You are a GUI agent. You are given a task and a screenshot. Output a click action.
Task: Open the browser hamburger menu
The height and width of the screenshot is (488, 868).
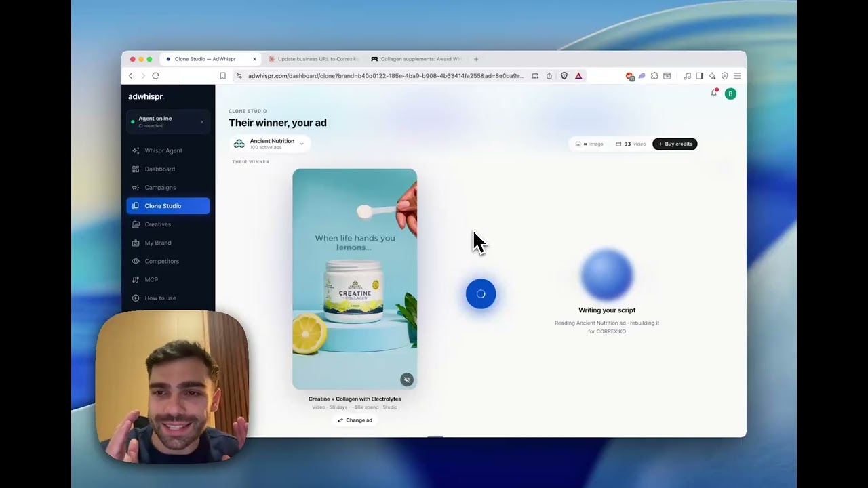click(x=737, y=76)
